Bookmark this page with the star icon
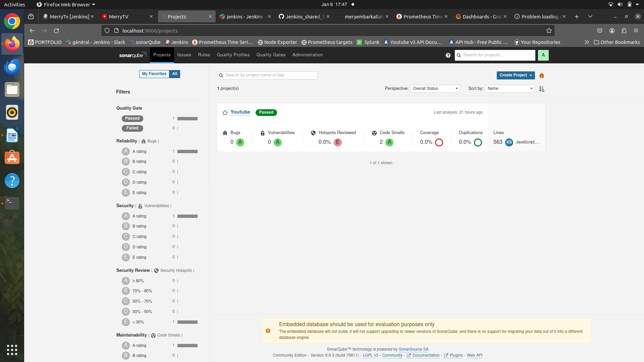 pos(549,31)
